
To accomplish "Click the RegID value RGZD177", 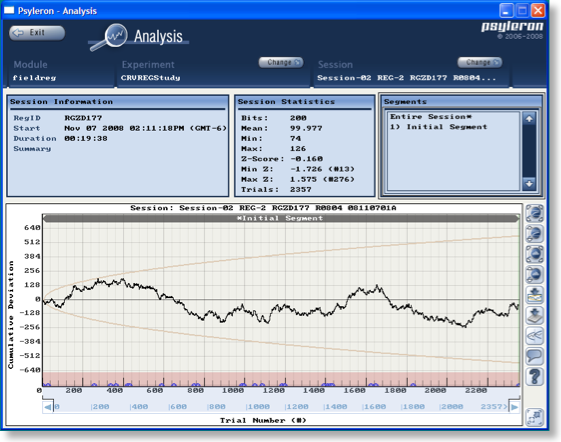I will point(83,118).
